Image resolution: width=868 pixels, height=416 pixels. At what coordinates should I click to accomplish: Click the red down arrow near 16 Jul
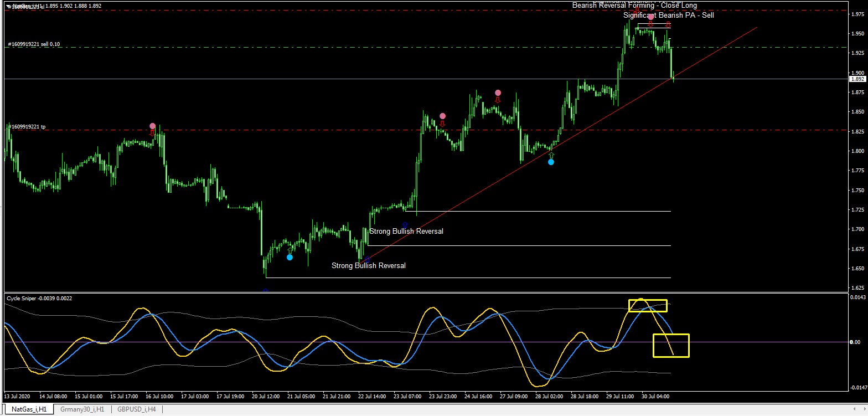pos(152,133)
